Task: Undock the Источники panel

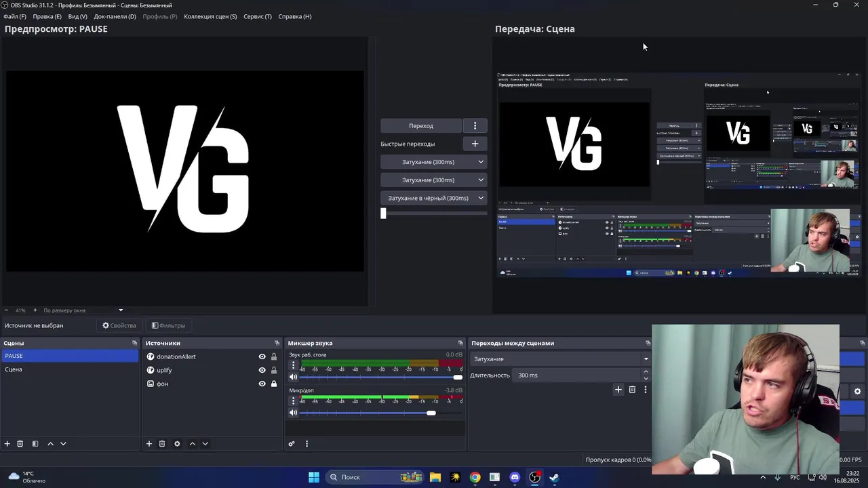Action: (x=277, y=343)
